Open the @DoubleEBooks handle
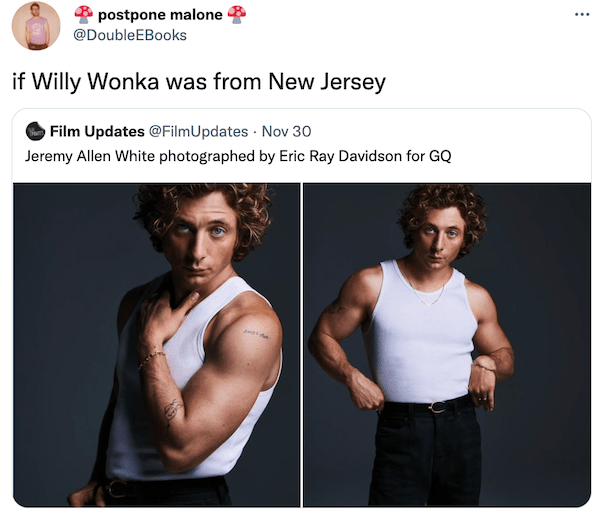 click(x=130, y=35)
